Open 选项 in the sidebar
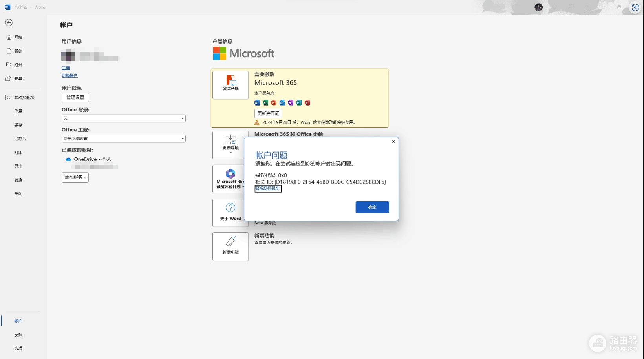This screenshot has width=644, height=359. pos(18,348)
